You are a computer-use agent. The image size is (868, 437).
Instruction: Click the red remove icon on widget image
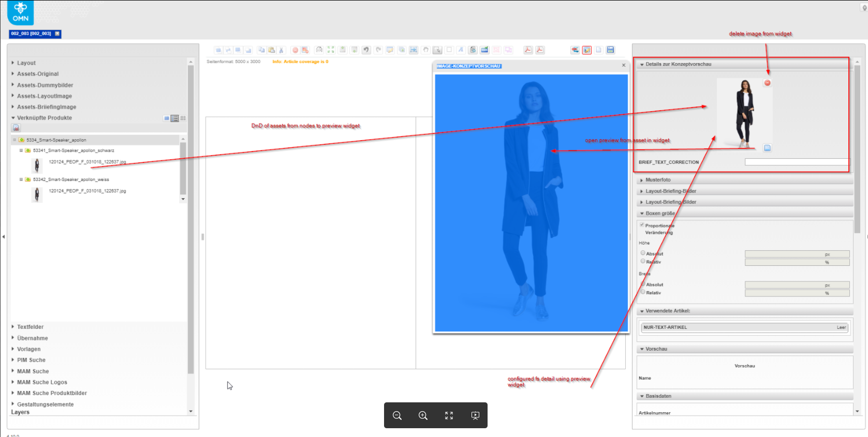tap(768, 83)
